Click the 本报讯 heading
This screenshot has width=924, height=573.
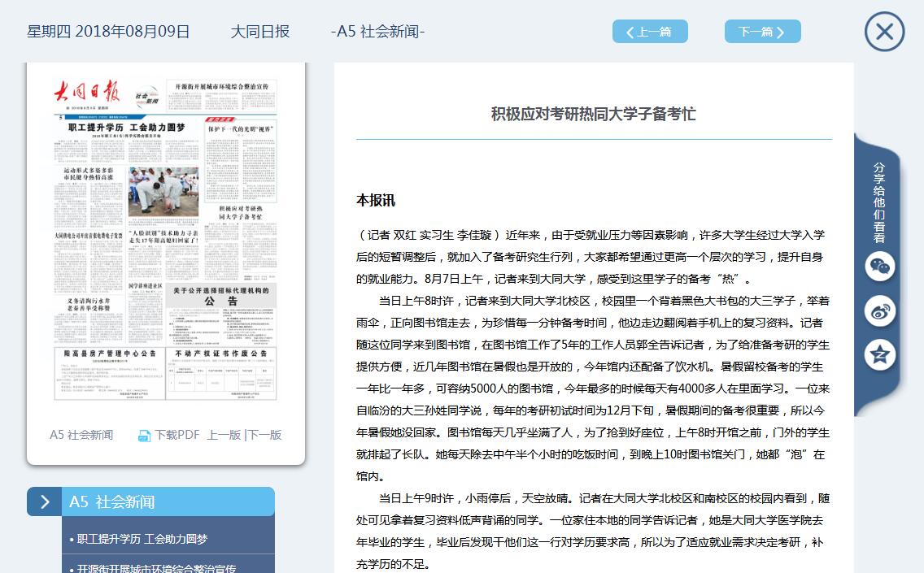click(376, 200)
